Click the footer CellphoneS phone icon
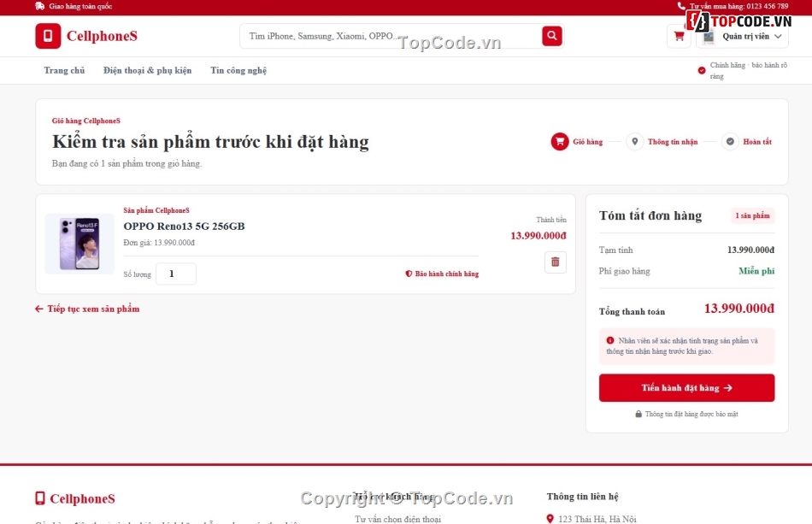The image size is (812, 524). pos(40,498)
